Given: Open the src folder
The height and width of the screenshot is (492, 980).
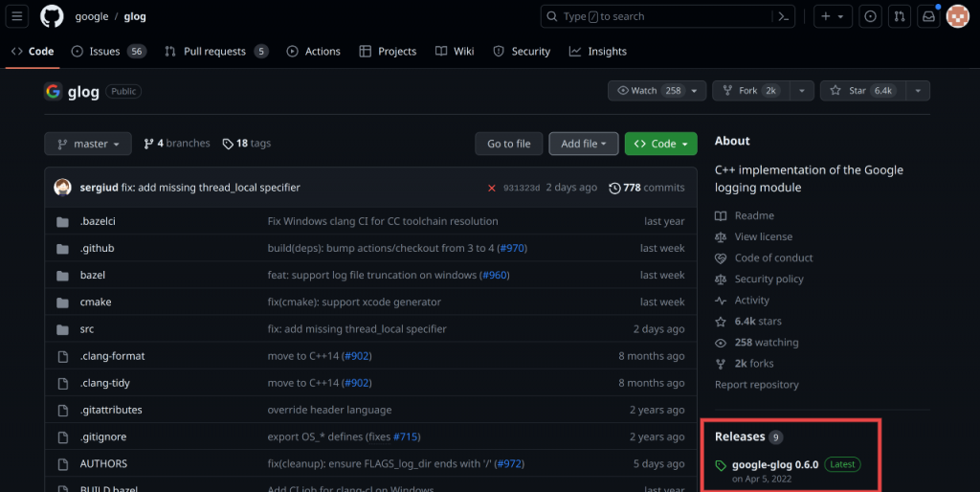Looking at the screenshot, I should click(x=87, y=329).
